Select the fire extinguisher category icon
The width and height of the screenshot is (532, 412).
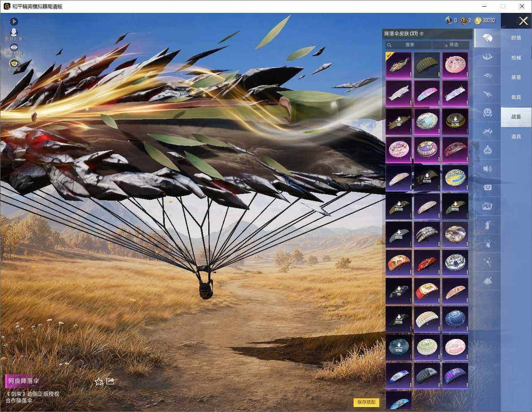pyautogui.click(x=488, y=225)
